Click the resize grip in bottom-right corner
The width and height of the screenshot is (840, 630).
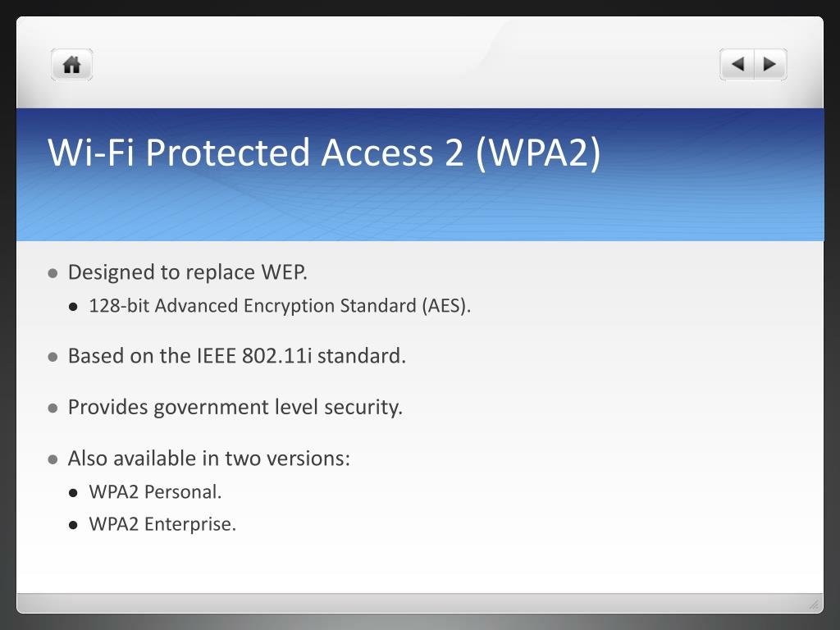click(815, 605)
